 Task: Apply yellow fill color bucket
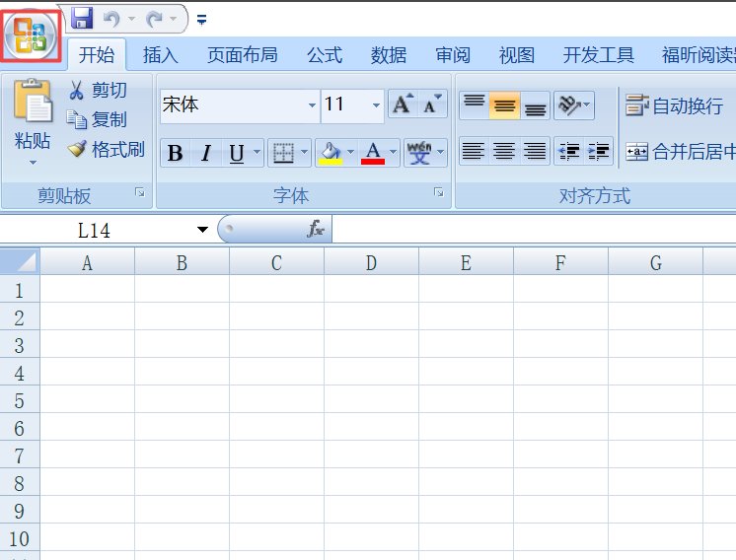tap(331, 153)
